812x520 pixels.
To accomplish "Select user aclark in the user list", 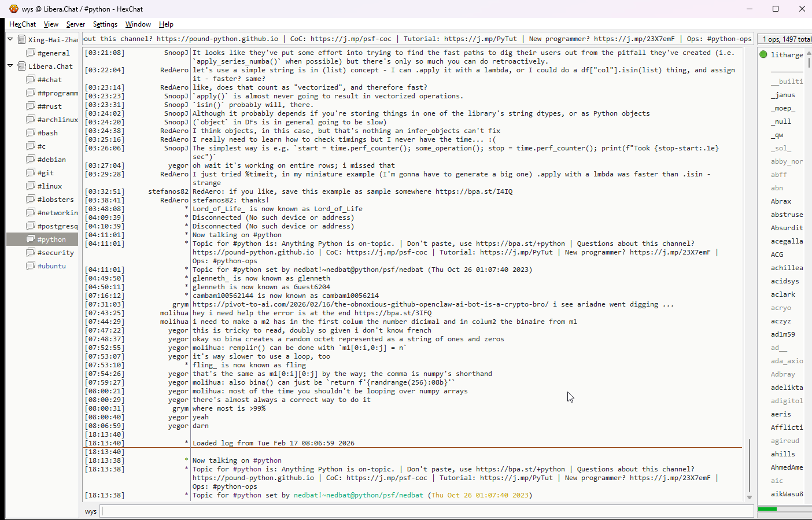I will point(783,294).
